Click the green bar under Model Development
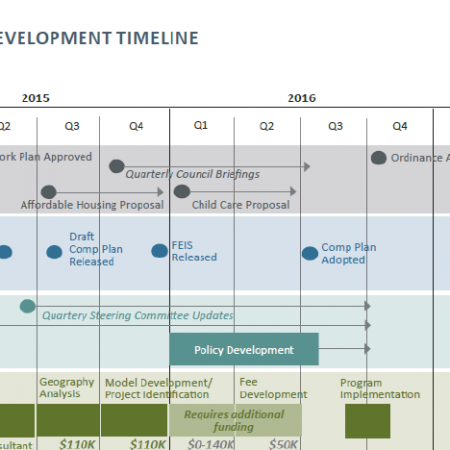 click(134, 420)
